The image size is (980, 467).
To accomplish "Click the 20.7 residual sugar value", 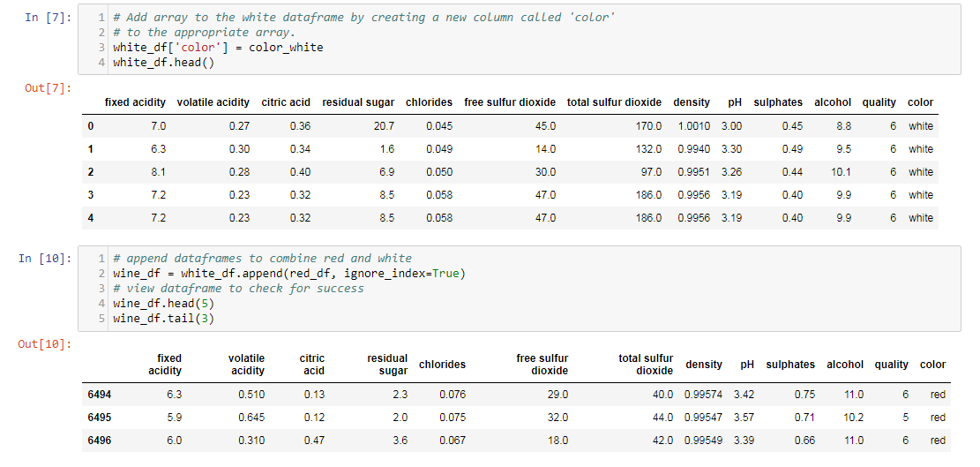I will (x=384, y=126).
